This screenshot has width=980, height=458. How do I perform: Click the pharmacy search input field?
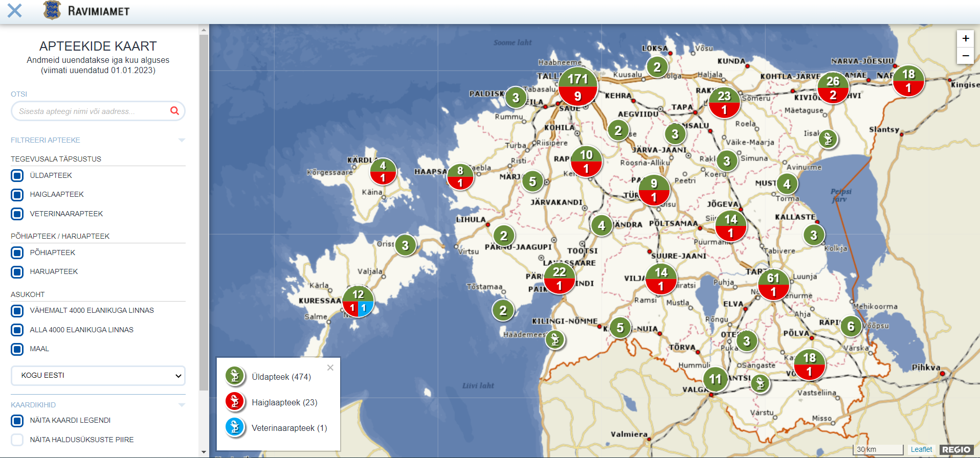coord(92,111)
